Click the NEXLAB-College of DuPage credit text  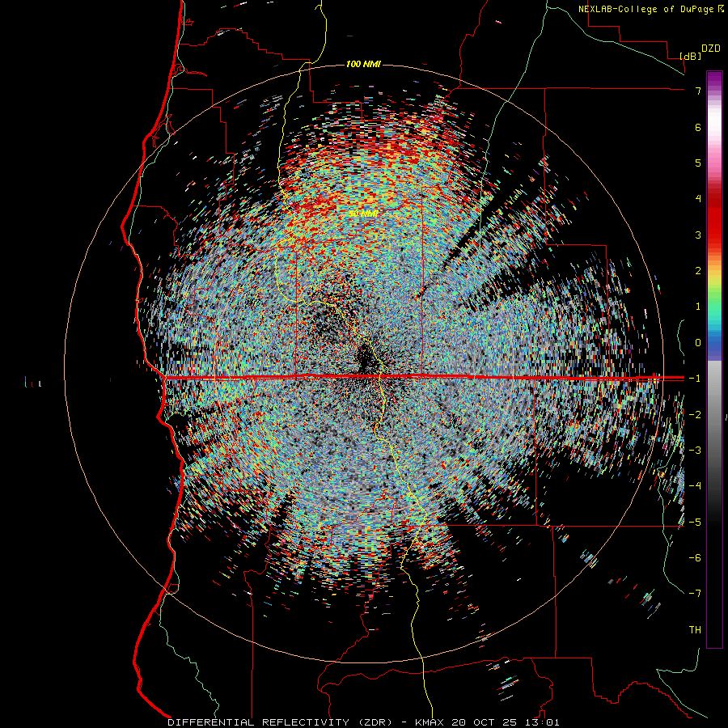coord(648,9)
